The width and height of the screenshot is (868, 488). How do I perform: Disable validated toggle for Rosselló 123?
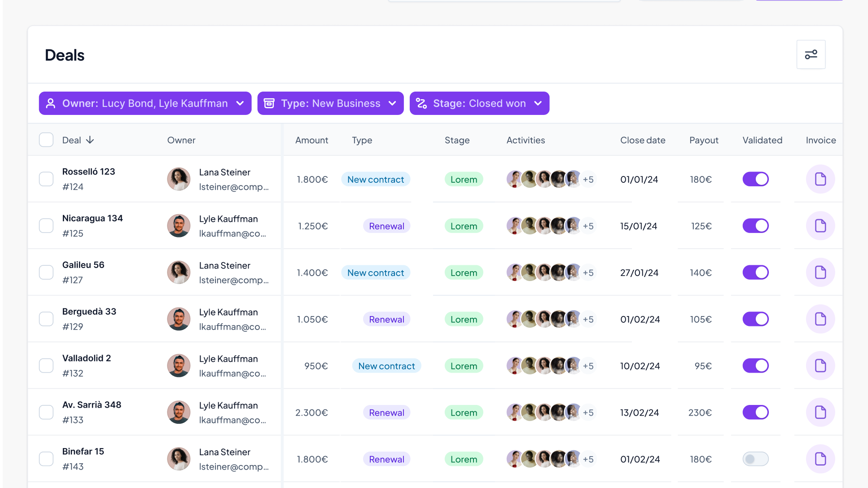755,179
